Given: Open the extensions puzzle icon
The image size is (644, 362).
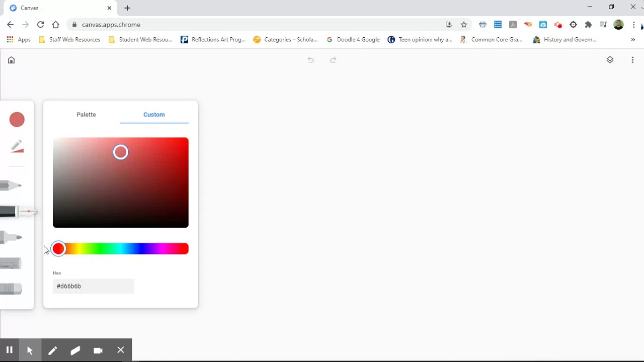Looking at the screenshot, I should click(588, 25).
